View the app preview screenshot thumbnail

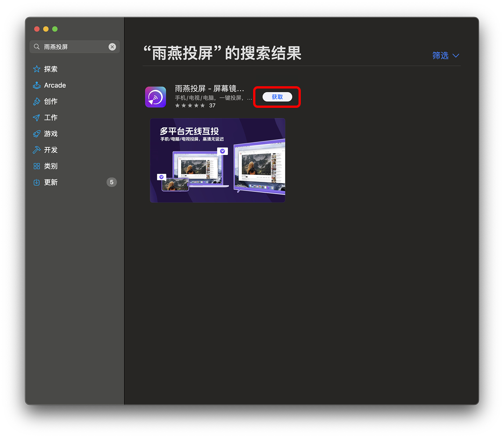click(x=217, y=160)
